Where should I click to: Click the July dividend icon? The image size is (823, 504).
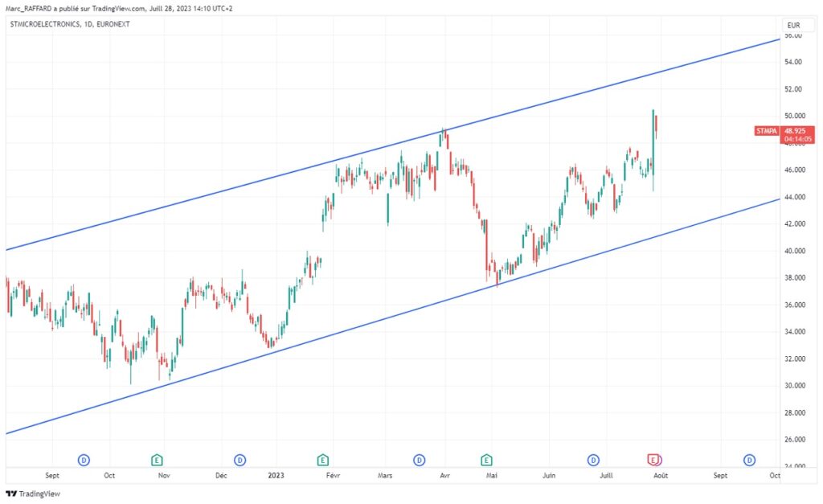(x=592, y=460)
